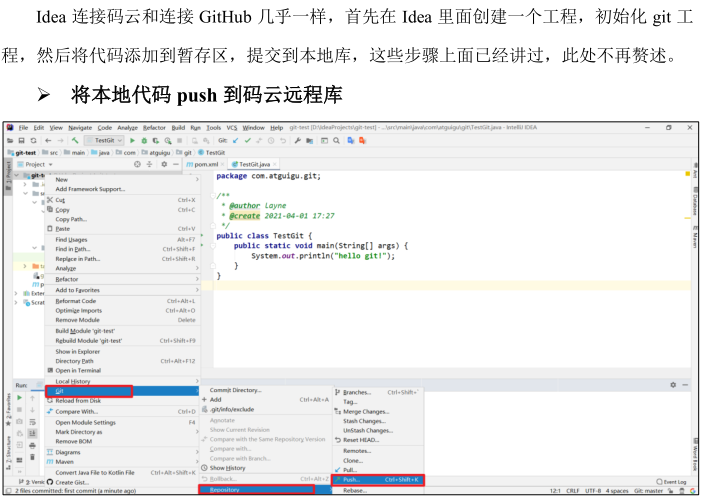Hide the Project panel with minus icon
This screenshot has width=702, height=499.
(176, 164)
